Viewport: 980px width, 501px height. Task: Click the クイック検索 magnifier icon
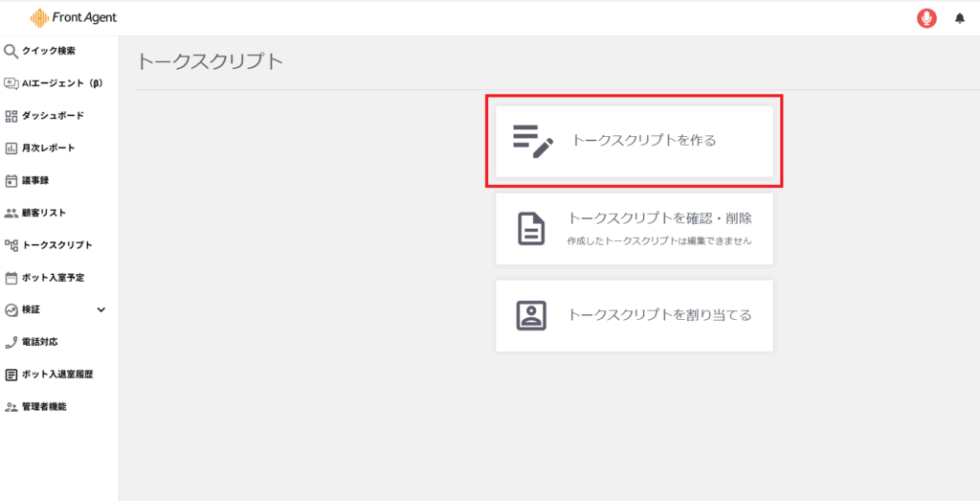click(11, 52)
